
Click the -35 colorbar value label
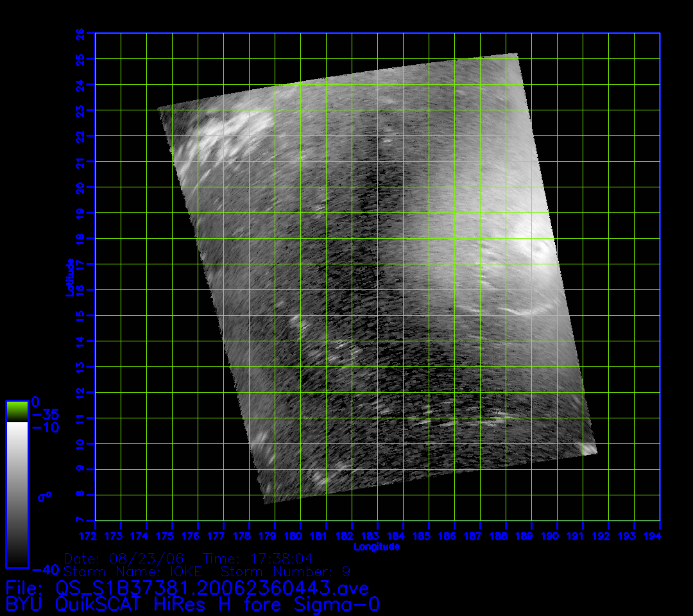pyautogui.click(x=45, y=415)
